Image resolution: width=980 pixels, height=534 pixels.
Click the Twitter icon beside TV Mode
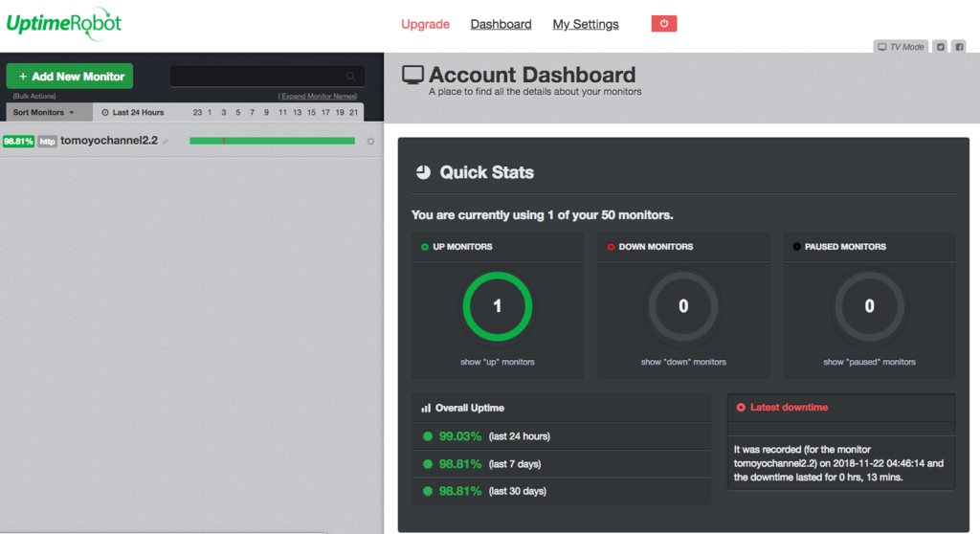[x=940, y=47]
